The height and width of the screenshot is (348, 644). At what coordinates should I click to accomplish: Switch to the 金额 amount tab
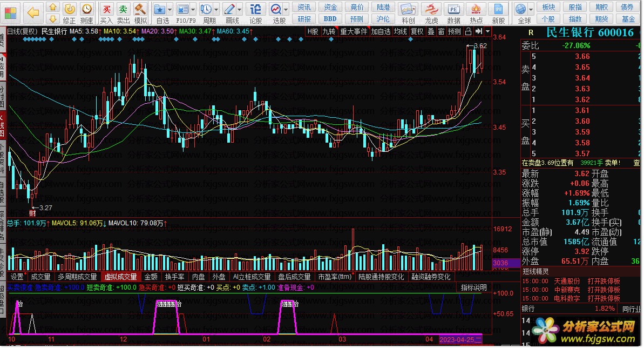[x=151, y=277]
